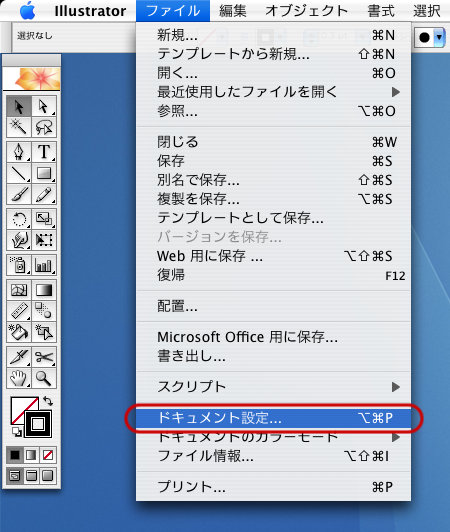
Task: Pick the Scissors tool
Action: [x=44, y=357]
